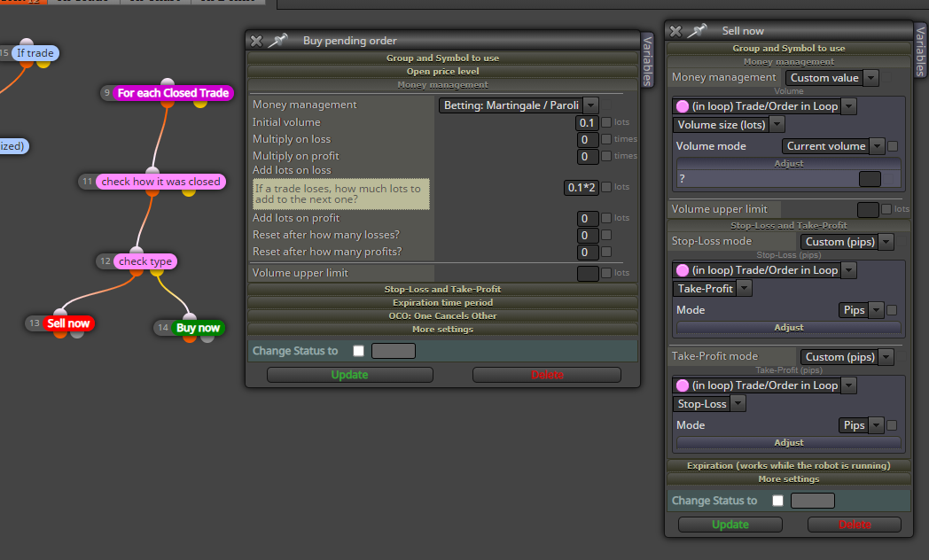
Task: Click Initial volume input field 0.1
Action: [587, 122]
